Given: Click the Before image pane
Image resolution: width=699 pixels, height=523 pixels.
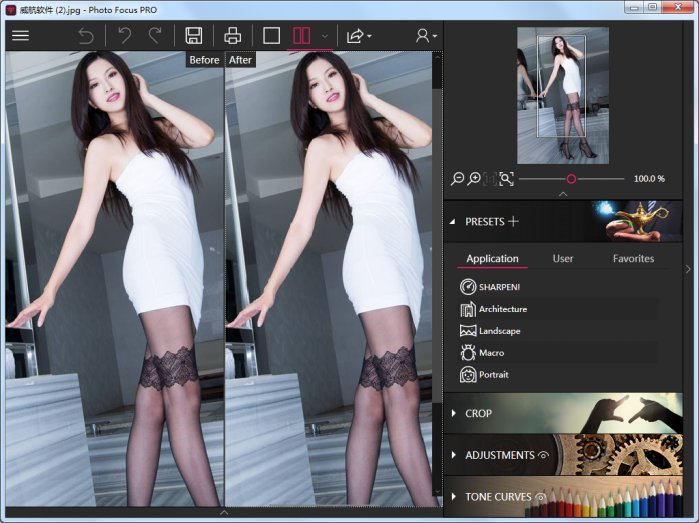Looking at the screenshot, I should pos(115,279).
